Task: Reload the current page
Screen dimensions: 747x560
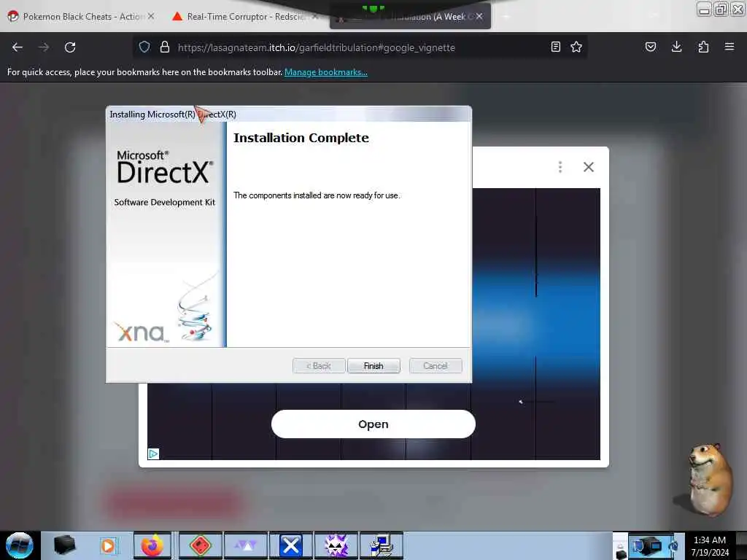Action: (x=70, y=47)
